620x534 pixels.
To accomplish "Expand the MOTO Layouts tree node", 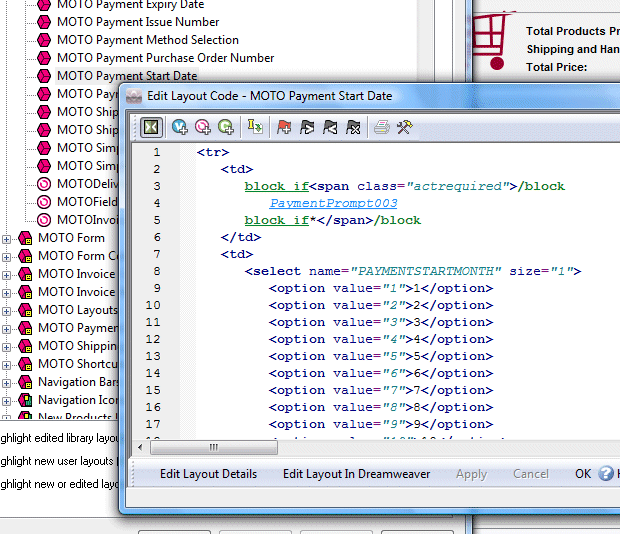I will [x=7, y=310].
